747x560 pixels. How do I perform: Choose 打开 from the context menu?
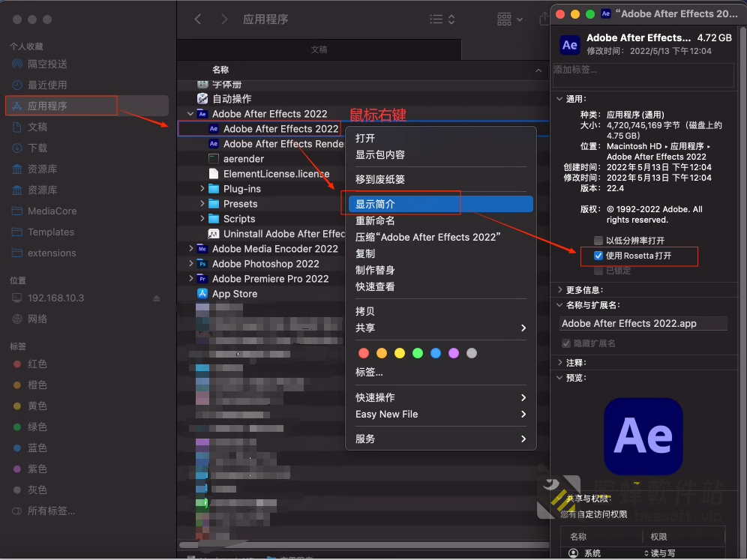(x=441, y=138)
